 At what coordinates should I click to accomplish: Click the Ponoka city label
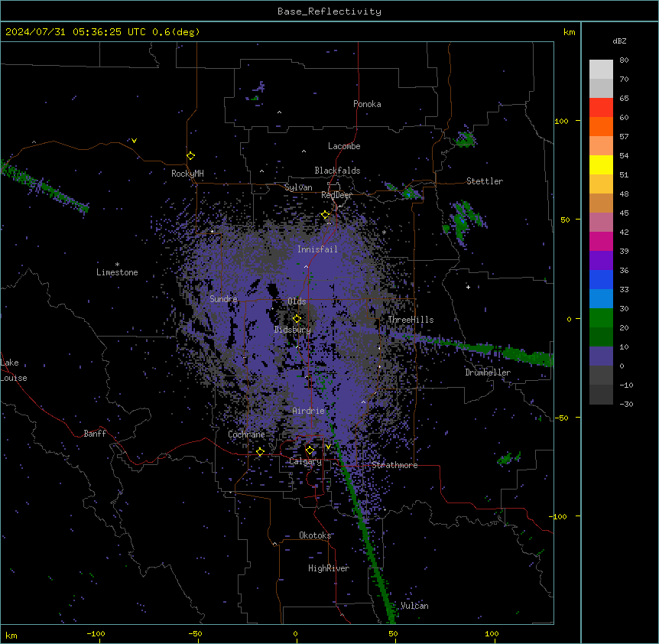(x=367, y=104)
